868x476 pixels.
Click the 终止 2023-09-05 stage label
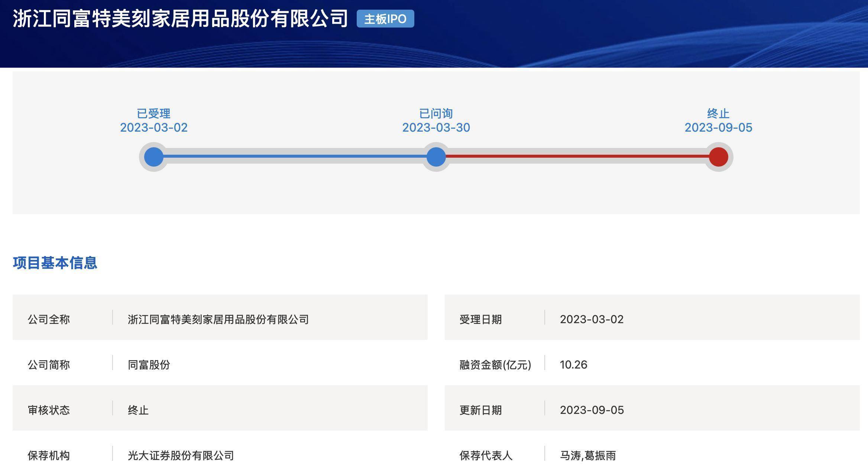pyautogui.click(x=718, y=120)
